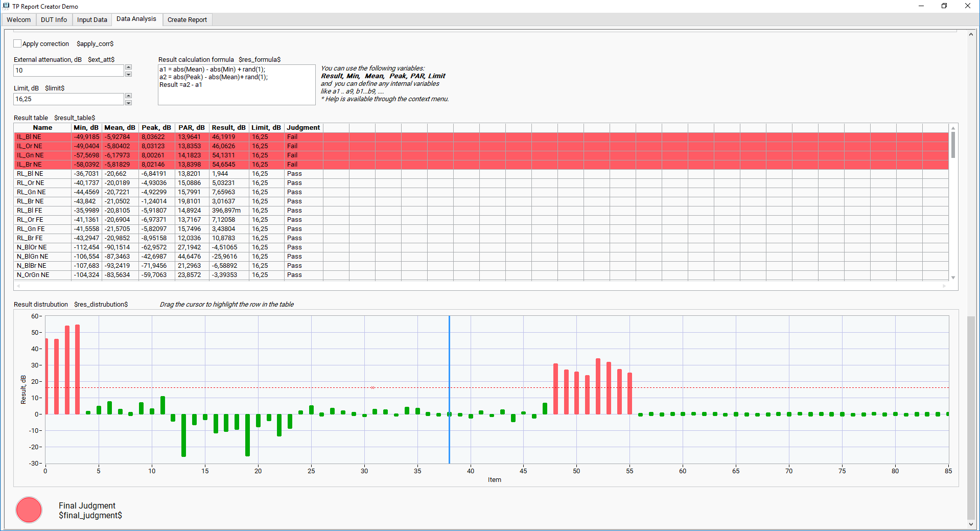Open the Create Report tab
Viewport: 980px width, 531px height.
[x=187, y=20]
